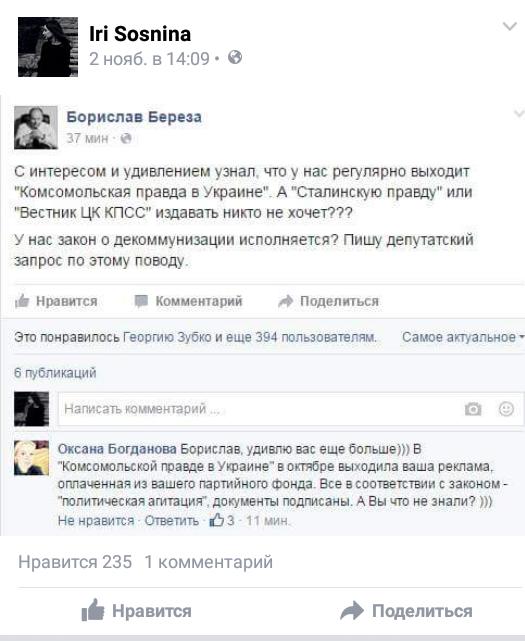The image size is (525, 641).
Task: View Георгию Зубко and 394 users liking
Action: (249, 337)
